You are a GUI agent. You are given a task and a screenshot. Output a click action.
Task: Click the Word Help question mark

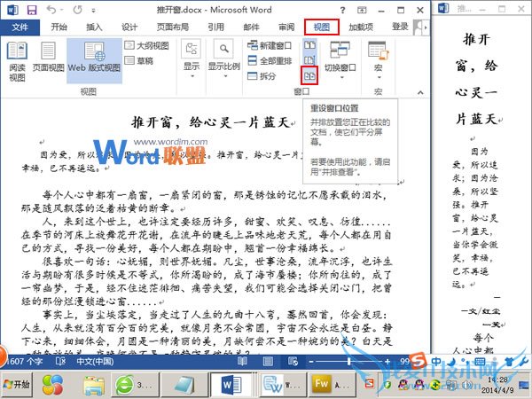coord(342,10)
